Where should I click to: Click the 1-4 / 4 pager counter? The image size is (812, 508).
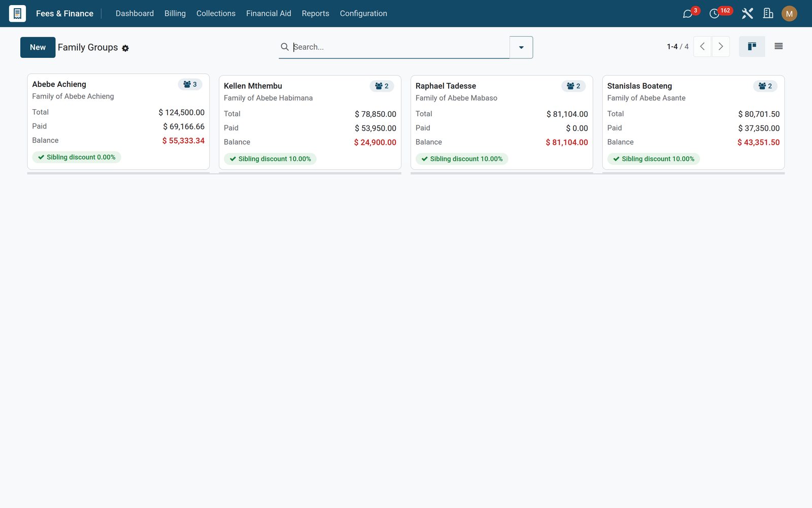pyautogui.click(x=678, y=47)
